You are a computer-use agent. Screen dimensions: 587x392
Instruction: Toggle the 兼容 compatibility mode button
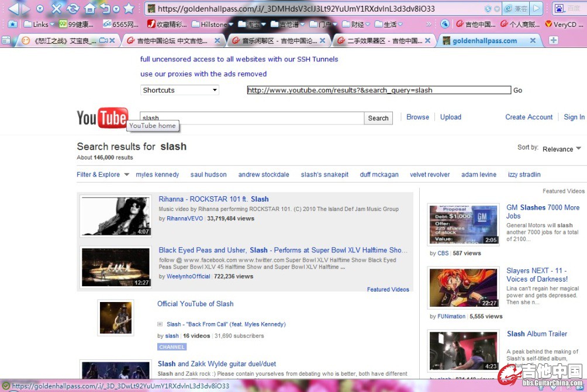pos(516,9)
